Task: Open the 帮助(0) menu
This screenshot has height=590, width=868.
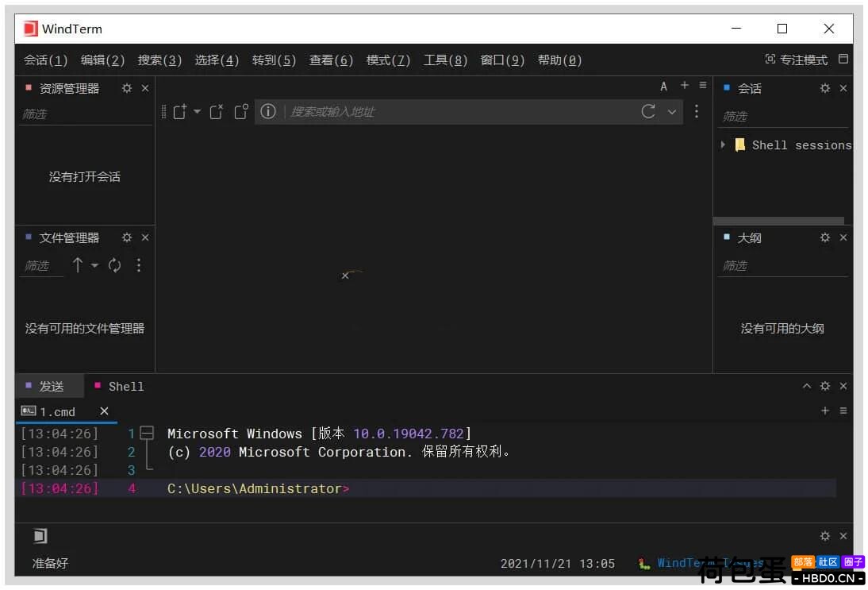Action: [x=559, y=60]
